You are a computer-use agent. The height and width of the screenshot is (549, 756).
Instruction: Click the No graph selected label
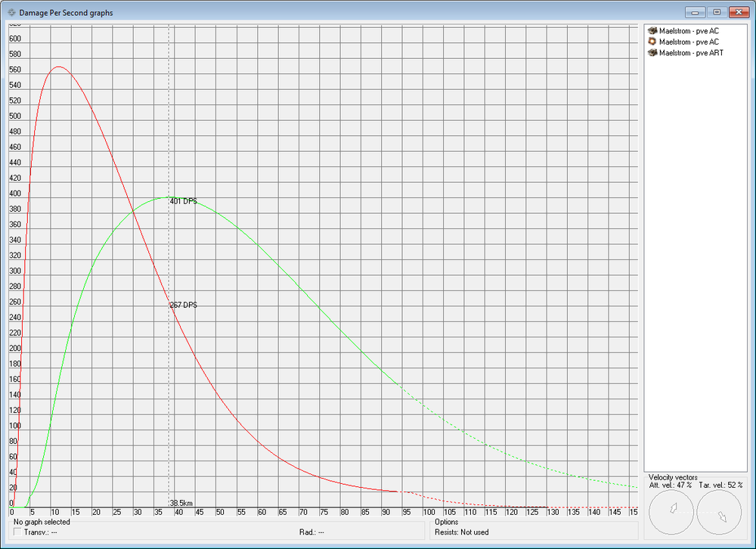click(x=42, y=522)
